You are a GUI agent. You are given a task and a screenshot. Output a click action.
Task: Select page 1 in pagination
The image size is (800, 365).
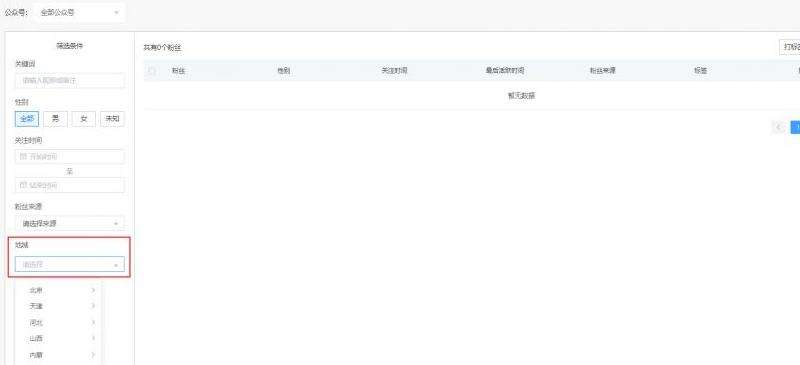point(795,127)
